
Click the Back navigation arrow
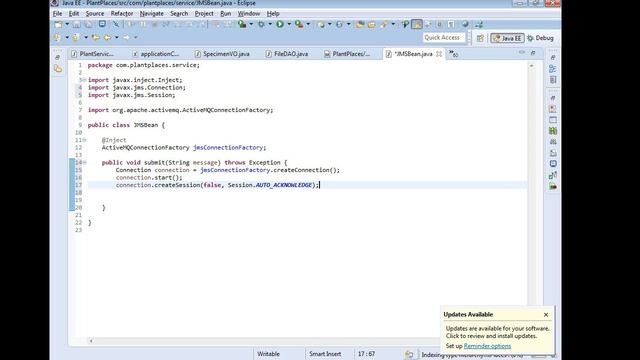tap(107, 38)
